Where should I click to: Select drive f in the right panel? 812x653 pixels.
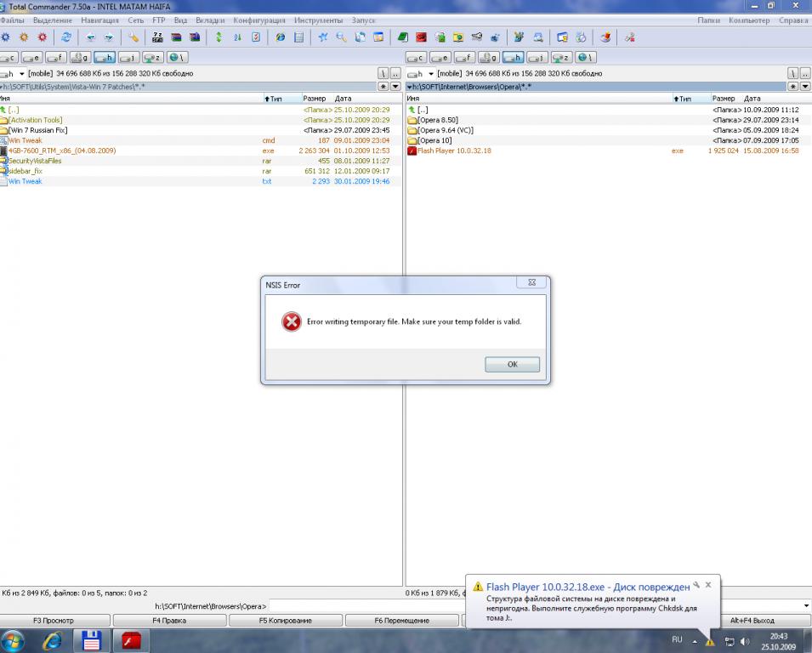pos(464,58)
